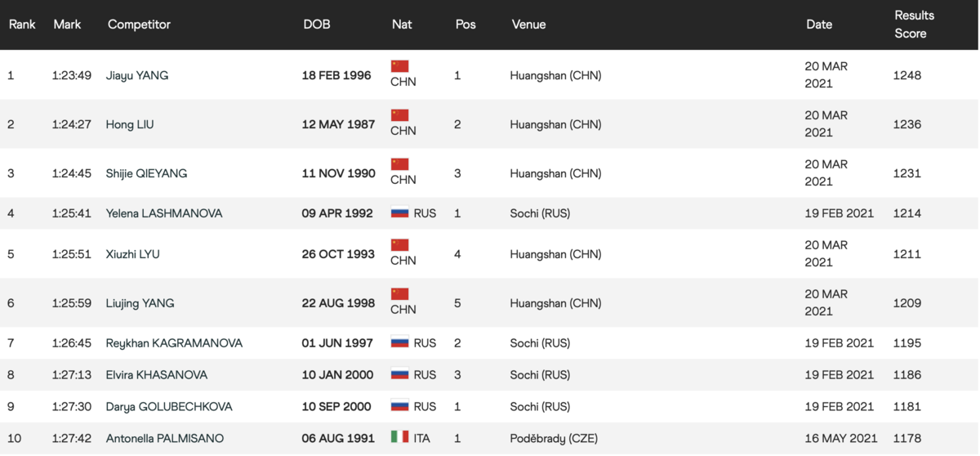
Task: Click the mark 1:25:51
Action: (71, 254)
